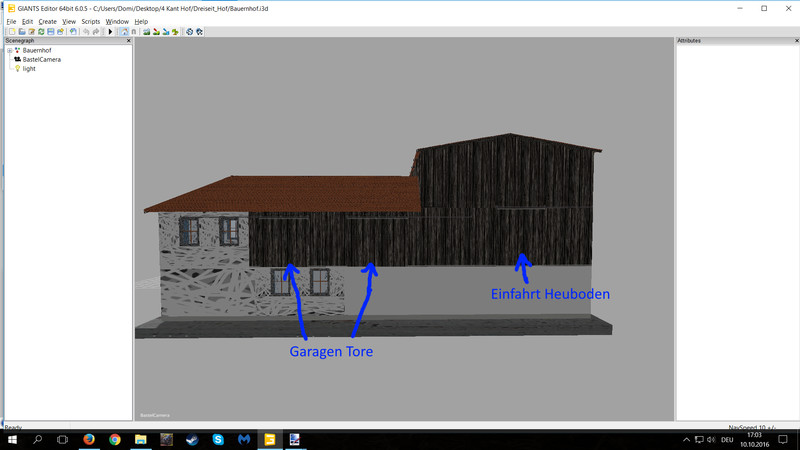Screen dimensions: 800x450
Task: Open the Scripts menu
Action: click(90, 21)
